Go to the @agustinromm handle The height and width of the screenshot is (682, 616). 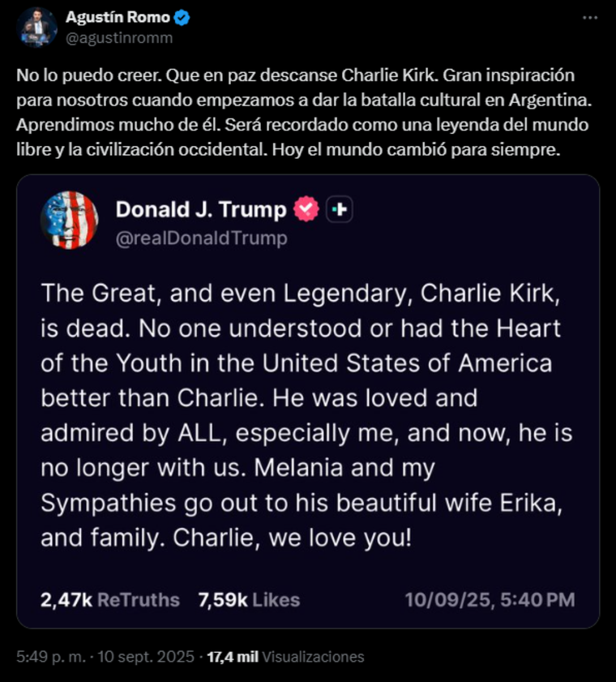point(119,37)
